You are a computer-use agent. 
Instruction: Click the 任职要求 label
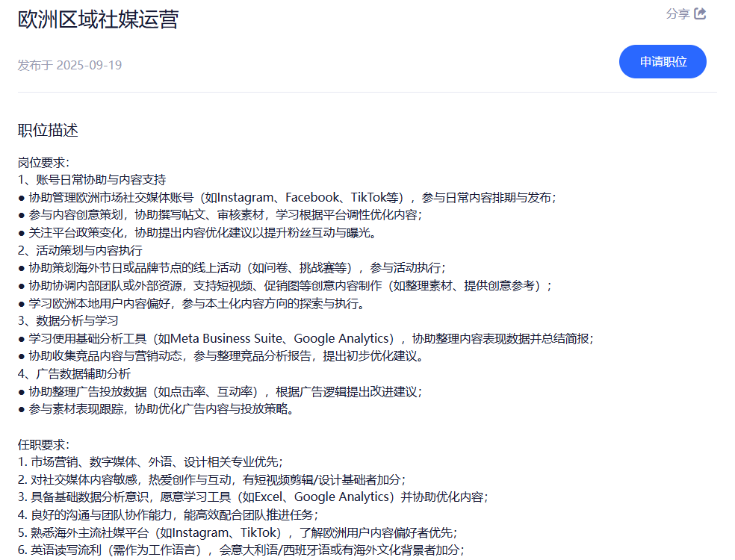[x=43, y=444]
